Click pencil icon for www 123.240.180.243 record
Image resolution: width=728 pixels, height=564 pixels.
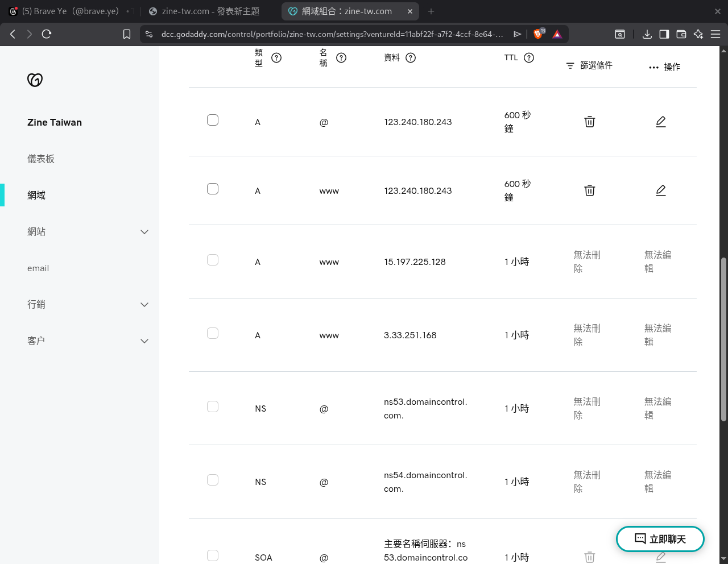point(660,190)
